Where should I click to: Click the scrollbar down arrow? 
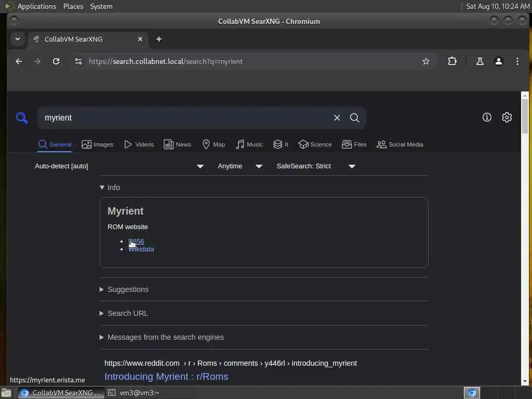[525, 381]
